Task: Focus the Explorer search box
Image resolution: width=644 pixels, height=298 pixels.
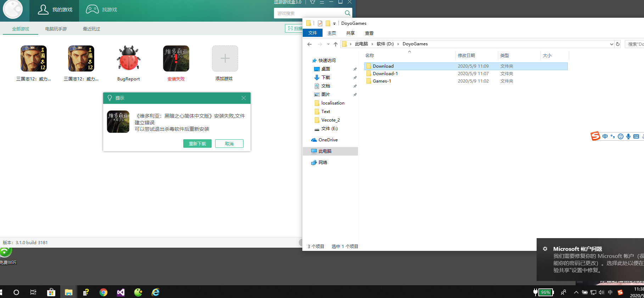Action: (x=634, y=44)
